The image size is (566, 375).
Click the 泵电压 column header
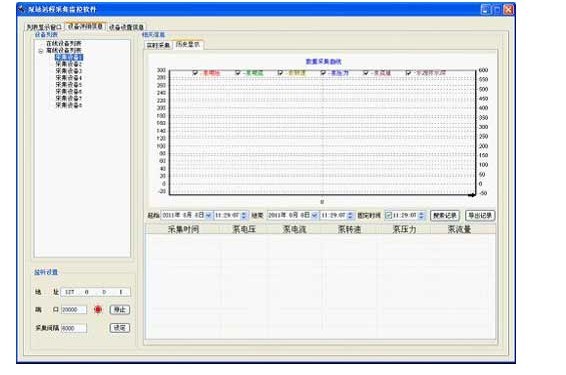pyautogui.click(x=244, y=229)
